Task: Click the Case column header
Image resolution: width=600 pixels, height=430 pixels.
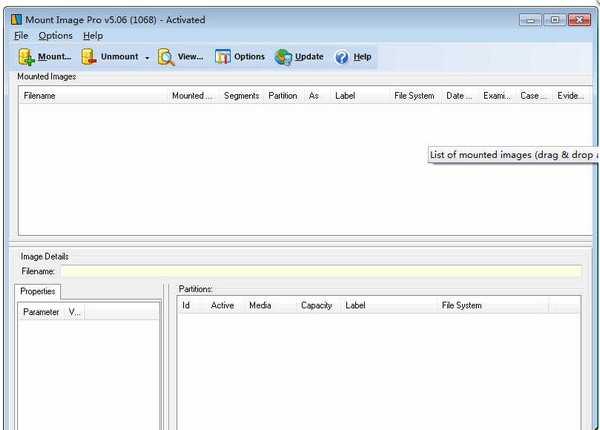Action: point(534,96)
